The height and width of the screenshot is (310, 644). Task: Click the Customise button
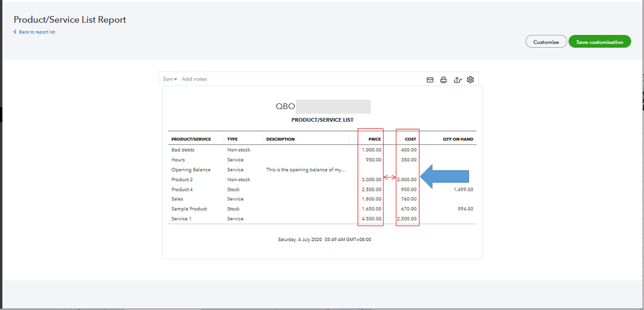tap(546, 42)
